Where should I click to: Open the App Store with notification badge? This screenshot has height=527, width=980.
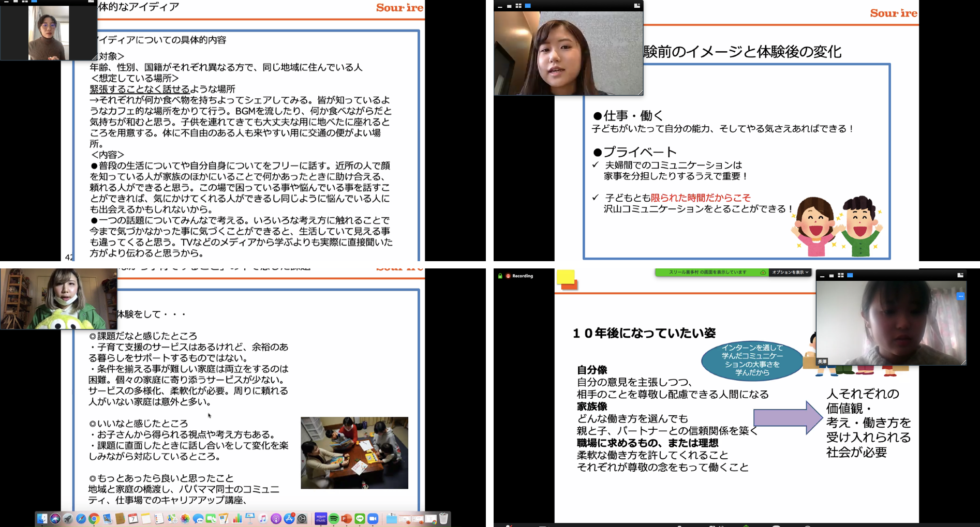(x=289, y=519)
